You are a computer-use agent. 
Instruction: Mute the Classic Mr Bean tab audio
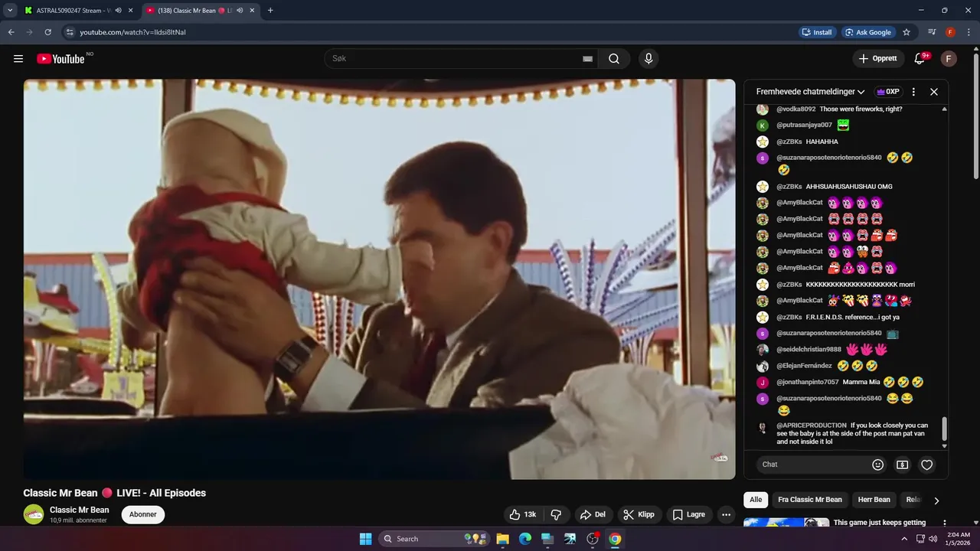(240, 11)
